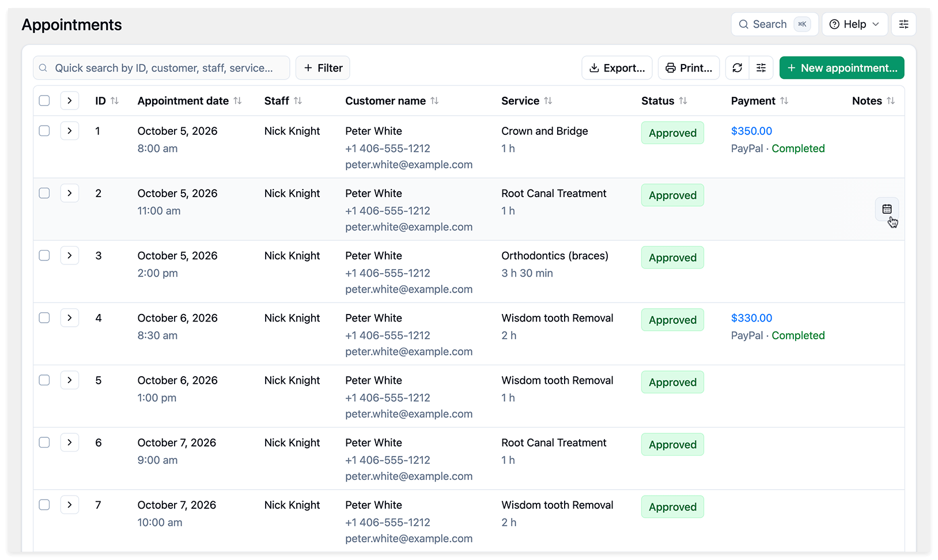Click the Approved status badge of ID 2
The height and width of the screenshot is (560, 938).
[x=672, y=195]
